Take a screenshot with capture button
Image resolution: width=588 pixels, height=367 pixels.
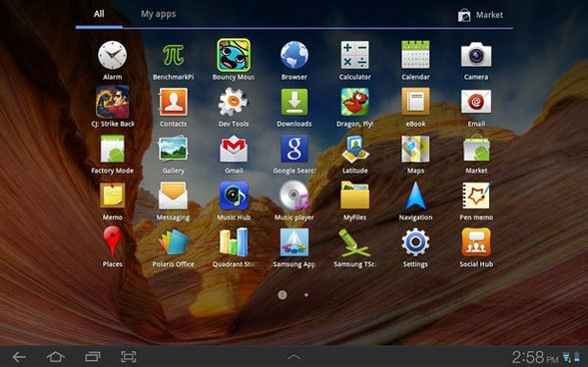point(128,356)
